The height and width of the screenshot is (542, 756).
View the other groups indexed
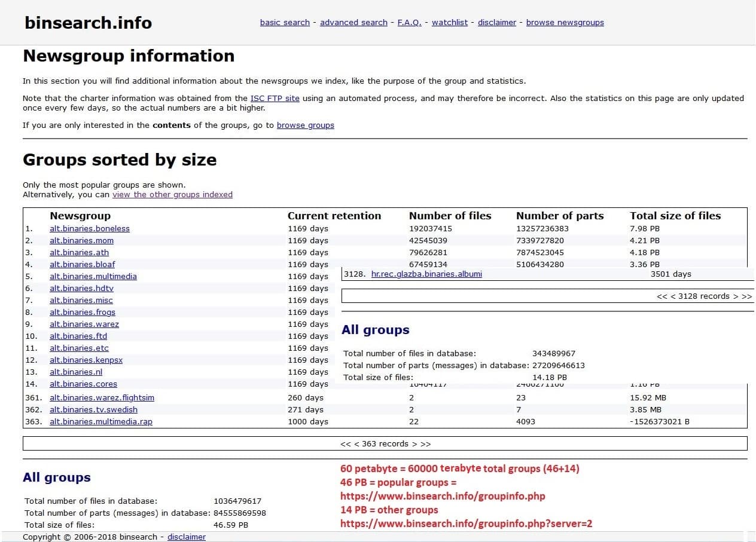coord(172,194)
